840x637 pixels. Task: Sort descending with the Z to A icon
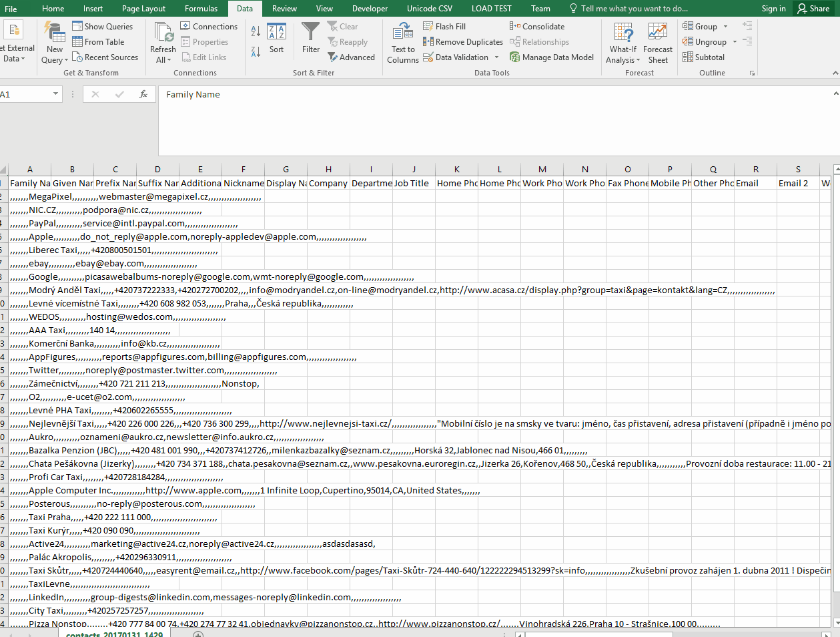[x=256, y=52]
